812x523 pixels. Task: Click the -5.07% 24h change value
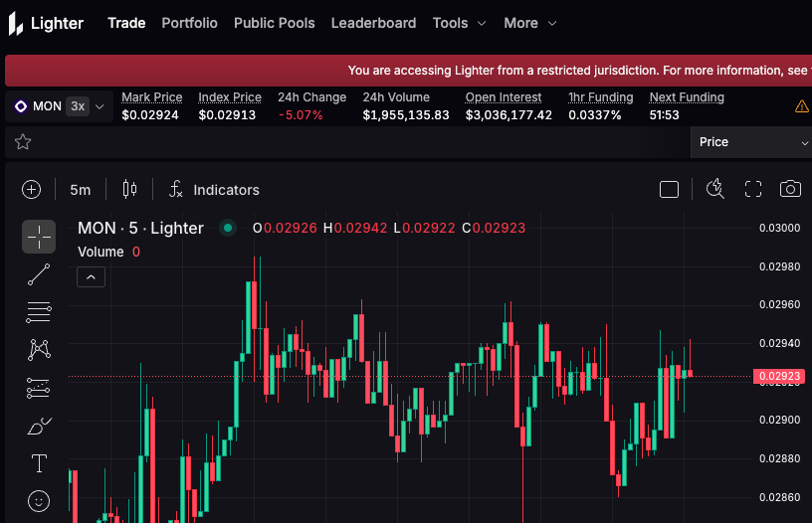click(x=301, y=115)
